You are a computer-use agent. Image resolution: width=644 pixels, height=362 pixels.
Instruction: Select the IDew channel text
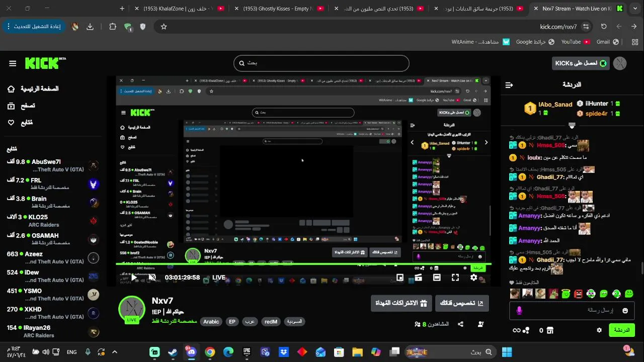tap(32, 273)
